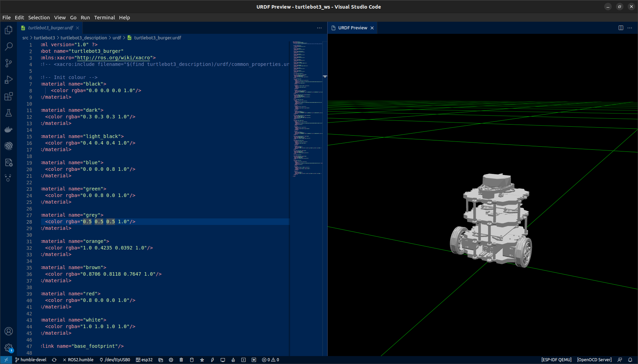Click the turtlebot3 breadcrumb
Screen dimensions: 638x364
click(x=44, y=38)
